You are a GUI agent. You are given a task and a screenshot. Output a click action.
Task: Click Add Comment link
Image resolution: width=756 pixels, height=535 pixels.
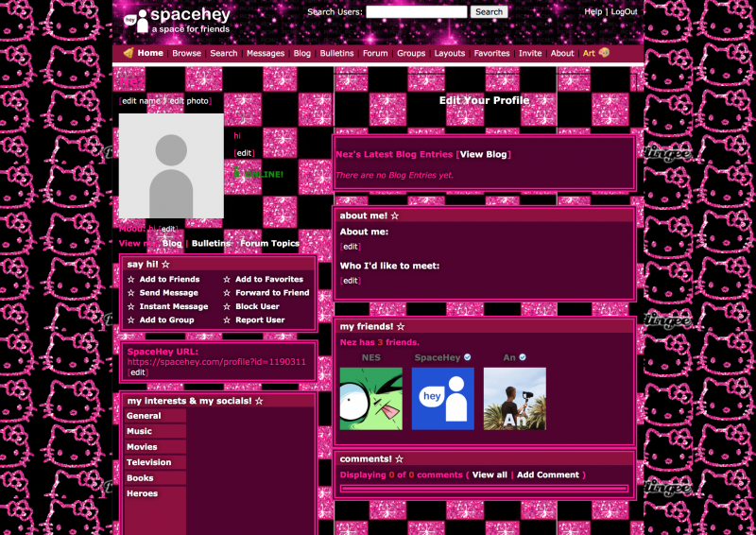(x=548, y=475)
